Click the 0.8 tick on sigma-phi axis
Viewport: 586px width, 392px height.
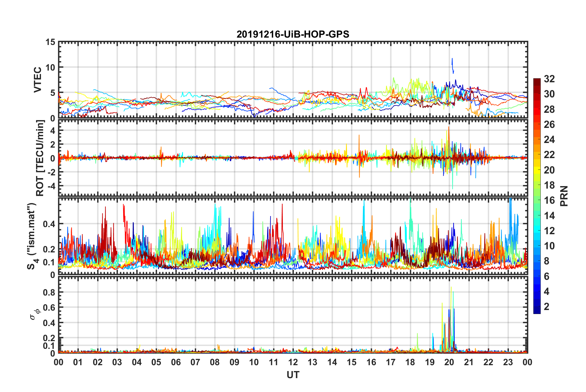[49, 292]
